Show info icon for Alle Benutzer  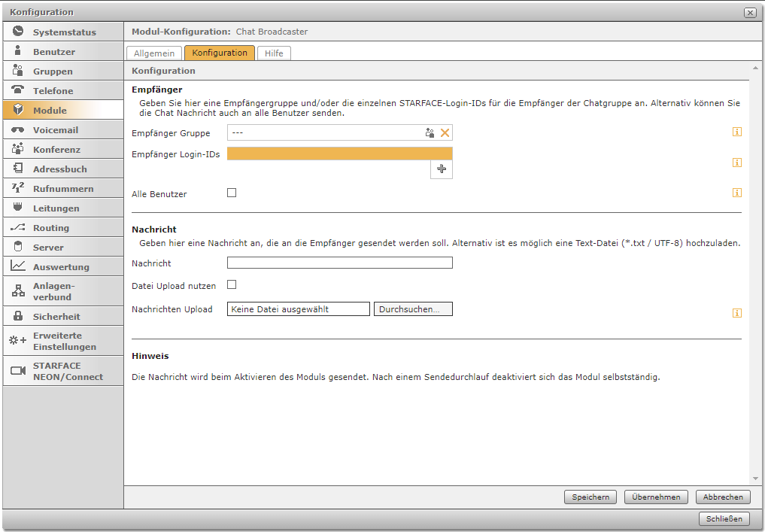point(737,193)
